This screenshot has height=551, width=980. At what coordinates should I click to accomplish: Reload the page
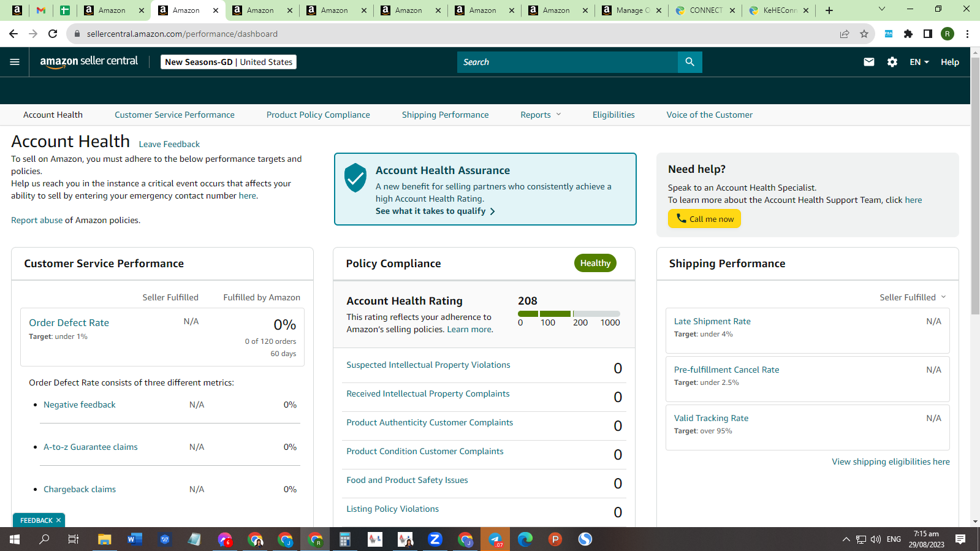point(53,34)
